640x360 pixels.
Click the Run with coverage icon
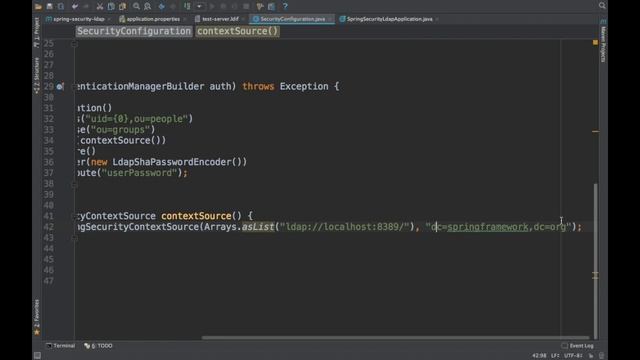235,6
